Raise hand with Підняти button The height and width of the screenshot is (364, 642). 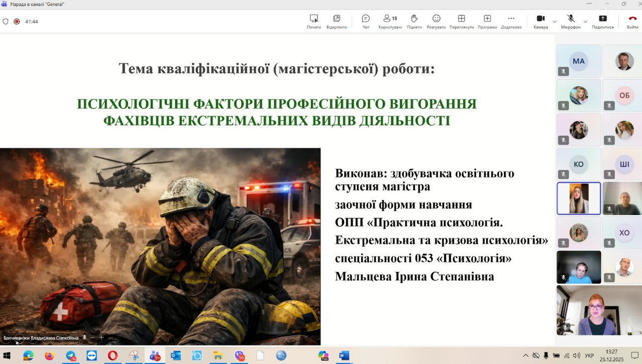point(414,21)
